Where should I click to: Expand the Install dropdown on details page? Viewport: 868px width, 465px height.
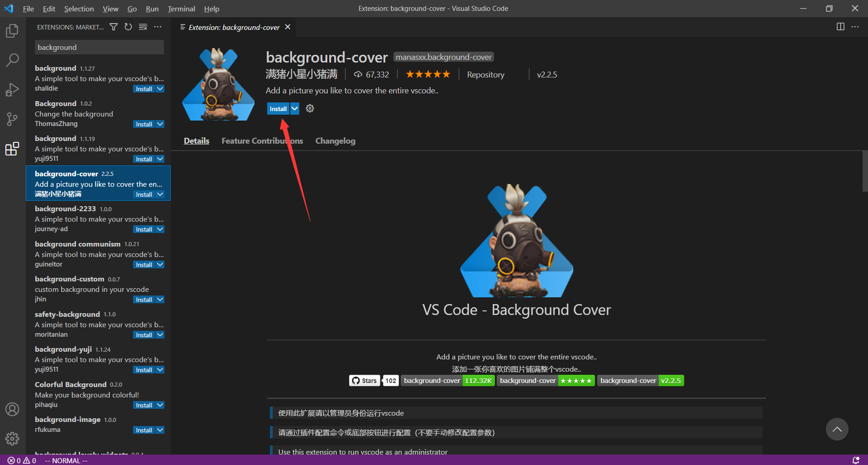point(295,109)
